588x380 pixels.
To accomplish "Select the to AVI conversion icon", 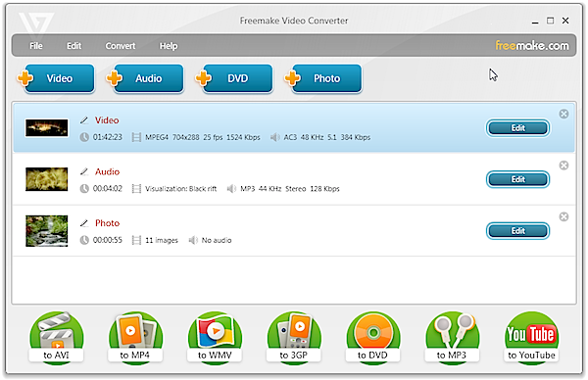I will click(56, 338).
